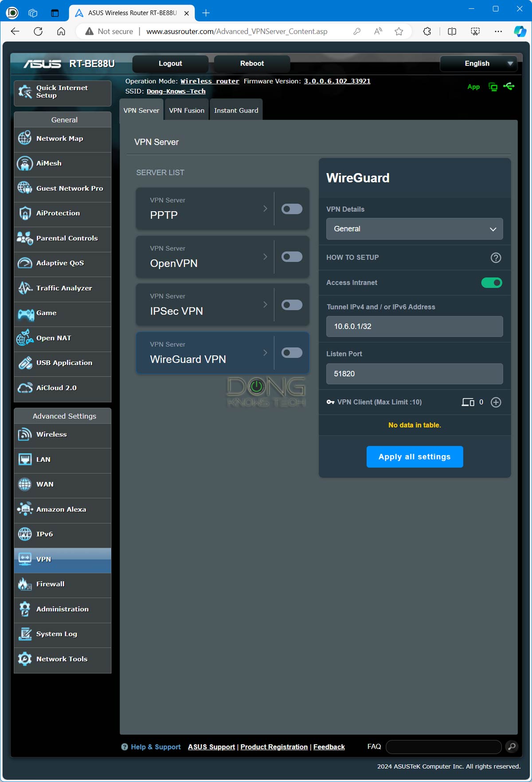Image resolution: width=532 pixels, height=782 pixels.
Task: Select the Wireless settings icon
Action: click(25, 434)
